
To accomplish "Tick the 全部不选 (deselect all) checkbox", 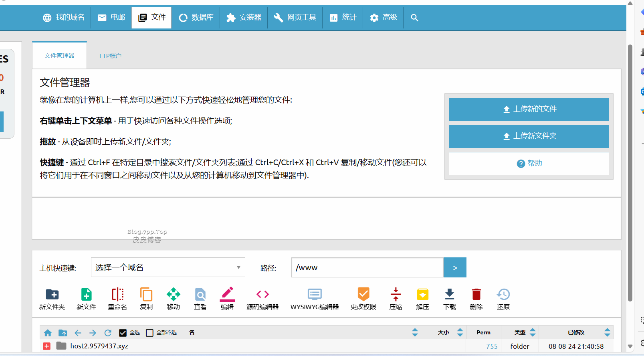I will click(x=150, y=333).
